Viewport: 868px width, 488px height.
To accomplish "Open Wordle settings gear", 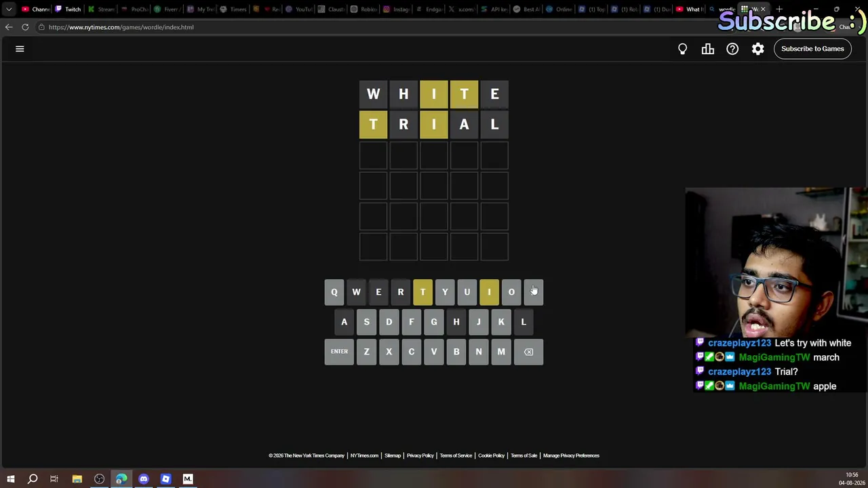I will 758,49.
